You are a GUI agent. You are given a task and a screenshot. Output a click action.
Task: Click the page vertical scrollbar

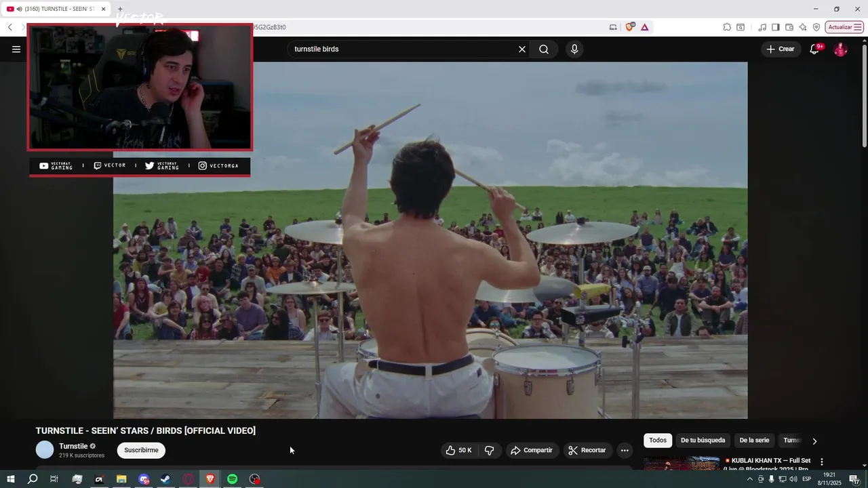[x=864, y=95]
